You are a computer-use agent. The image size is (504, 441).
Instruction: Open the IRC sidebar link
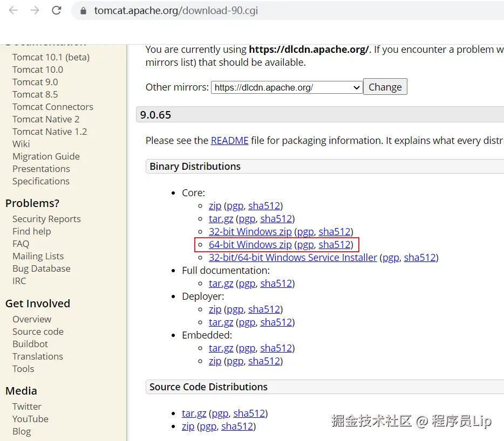pyautogui.click(x=19, y=281)
